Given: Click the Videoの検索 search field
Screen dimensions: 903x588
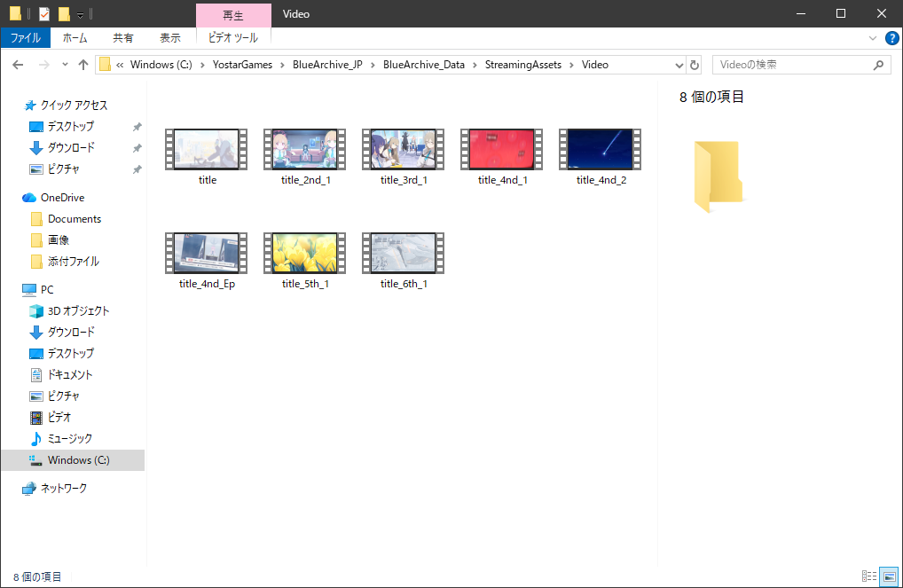Looking at the screenshot, I should tap(789, 65).
